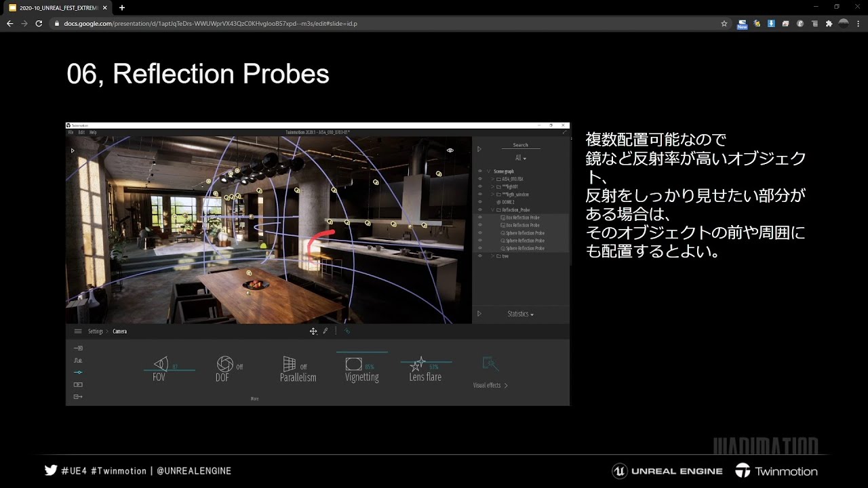Open the Chrome profile avatar
The image size is (868, 488).
[844, 23]
